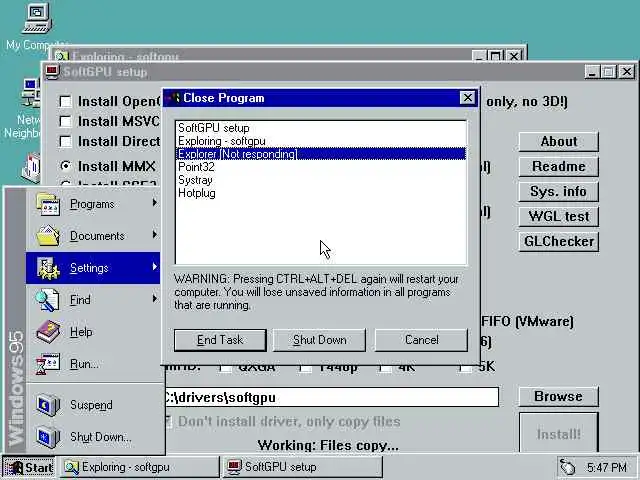The image size is (640, 480).
Task: Click SoftGPU icon on taskbar button
Action: point(234,467)
